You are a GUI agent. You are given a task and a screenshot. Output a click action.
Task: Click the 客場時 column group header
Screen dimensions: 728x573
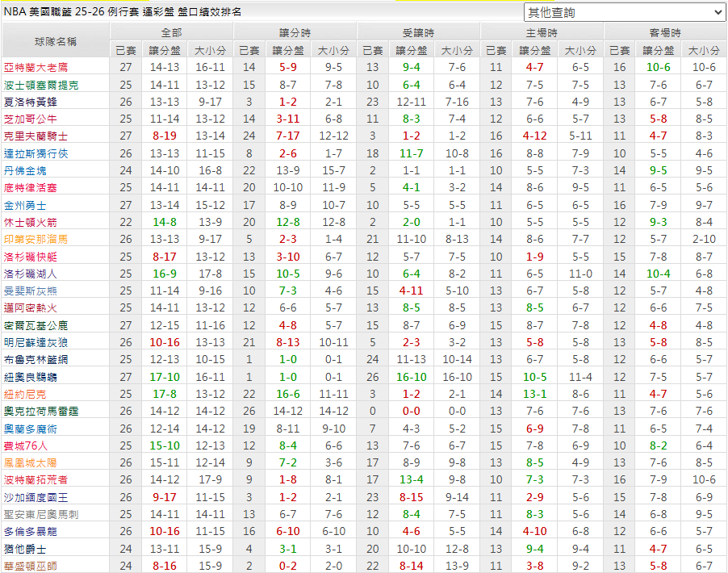(665, 32)
